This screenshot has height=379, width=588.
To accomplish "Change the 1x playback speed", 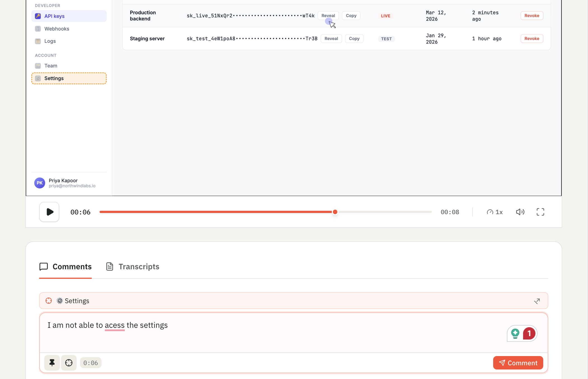I will tap(495, 212).
